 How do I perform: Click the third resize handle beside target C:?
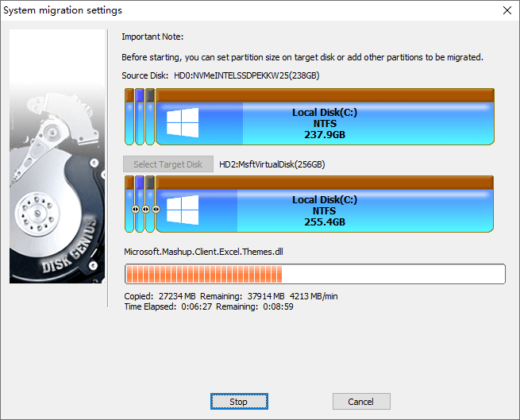pyautogui.click(x=156, y=210)
